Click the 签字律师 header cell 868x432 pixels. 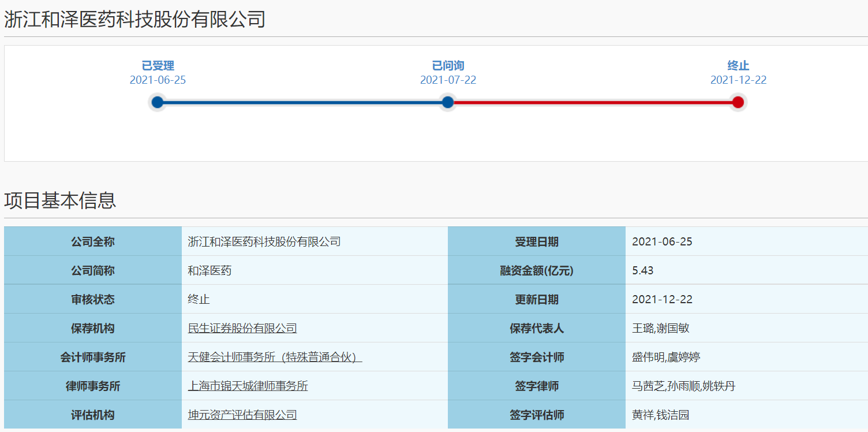[537, 386]
